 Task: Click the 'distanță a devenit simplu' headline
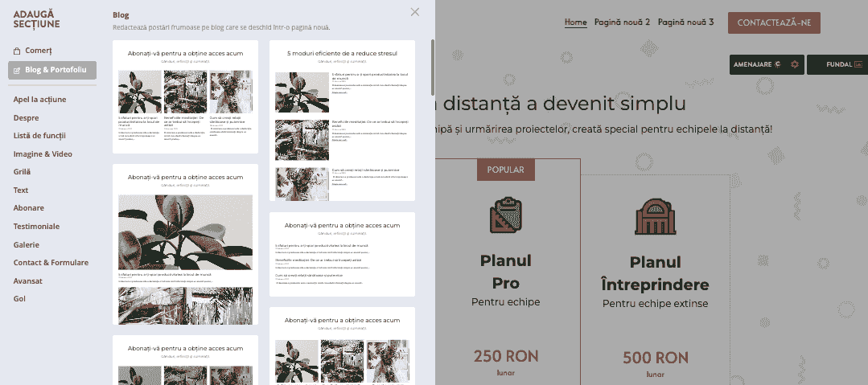coord(565,104)
